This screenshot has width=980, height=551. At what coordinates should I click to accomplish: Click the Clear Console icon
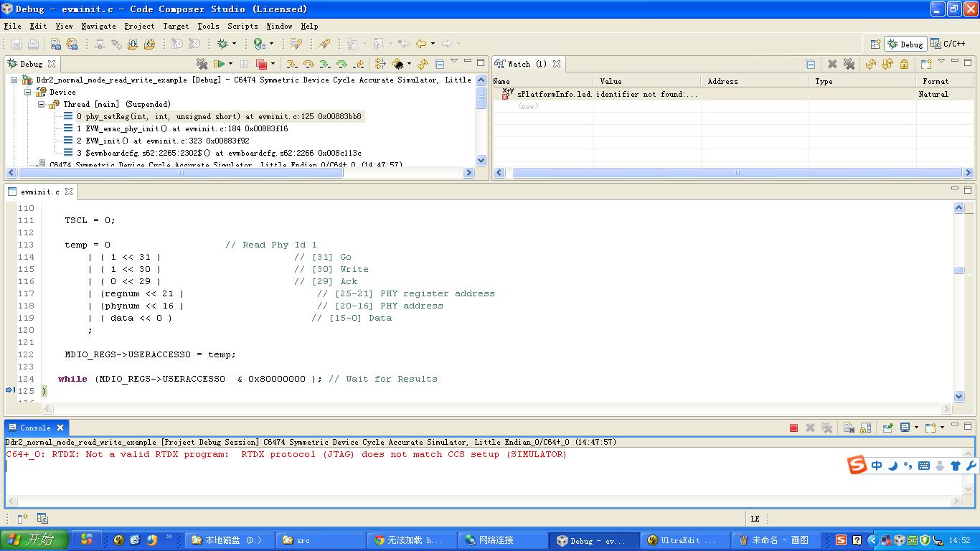849,428
